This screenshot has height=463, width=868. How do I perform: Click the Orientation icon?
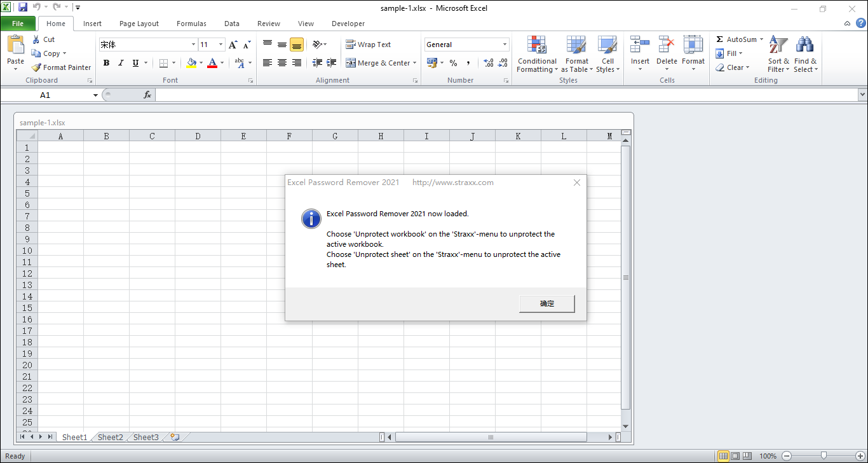point(317,45)
